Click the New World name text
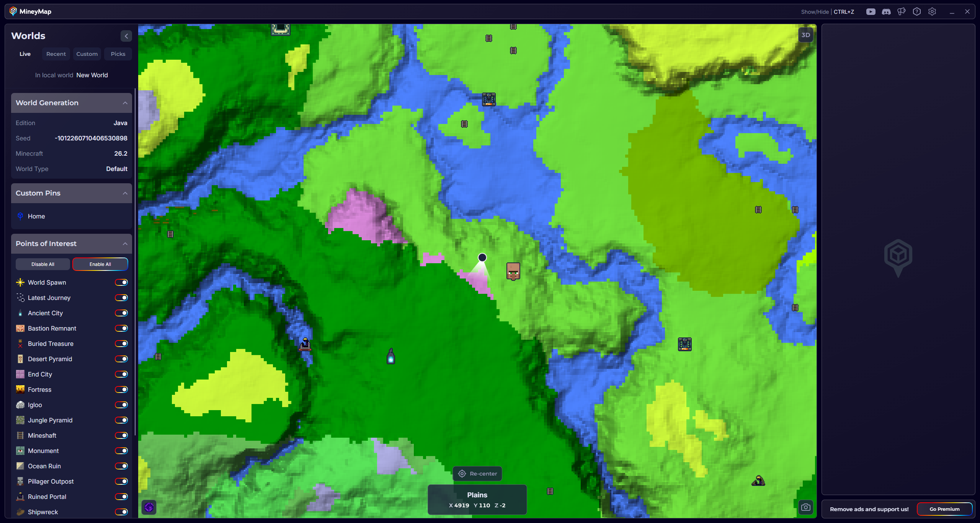Viewport: 980px width, 523px height. (92, 75)
